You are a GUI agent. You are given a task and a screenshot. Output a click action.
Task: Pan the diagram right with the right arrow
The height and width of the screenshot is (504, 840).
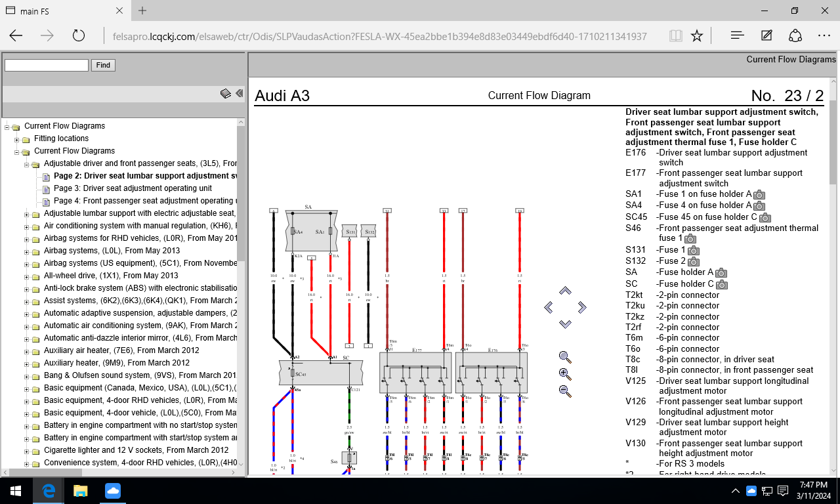tap(581, 307)
